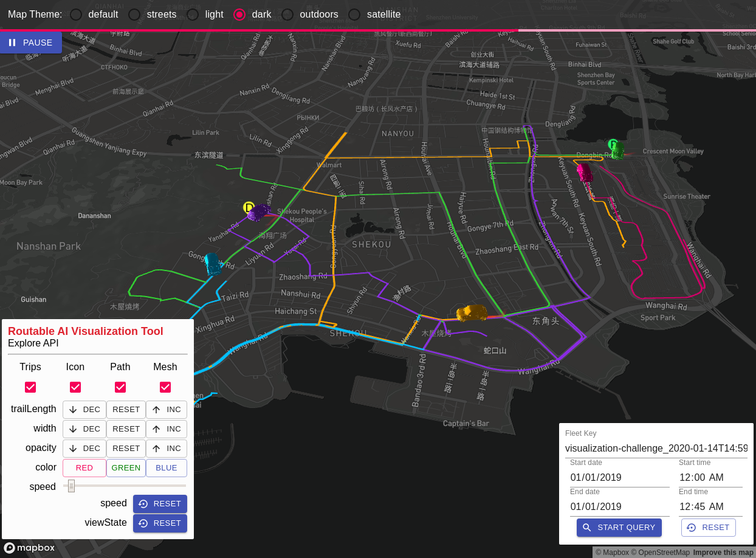Image resolution: width=756 pixels, height=558 pixels.
Task: Click the Mapbox logo
Action: click(x=29, y=548)
